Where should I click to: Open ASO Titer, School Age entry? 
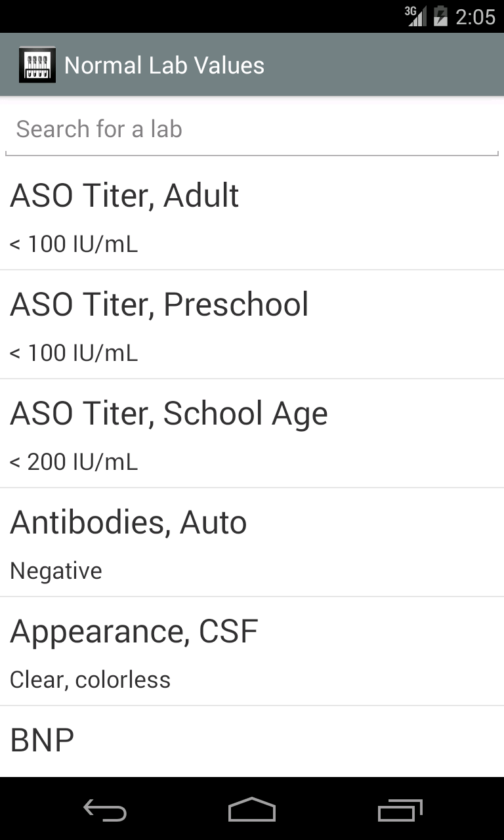(x=252, y=434)
